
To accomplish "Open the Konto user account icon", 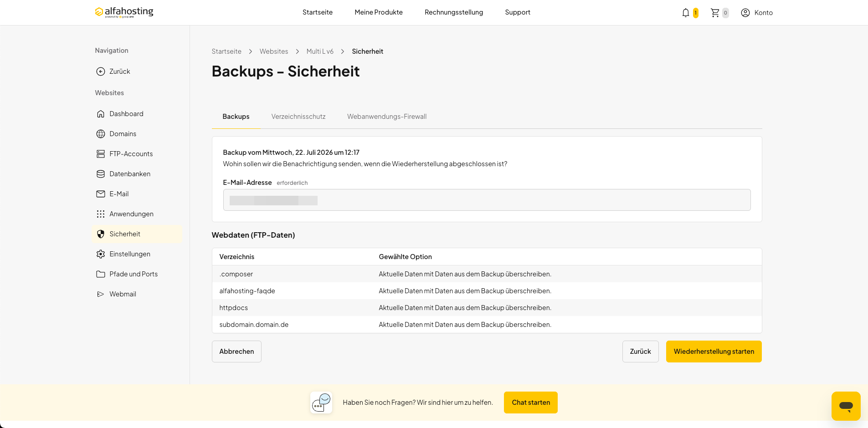I will (x=745, y=13).
